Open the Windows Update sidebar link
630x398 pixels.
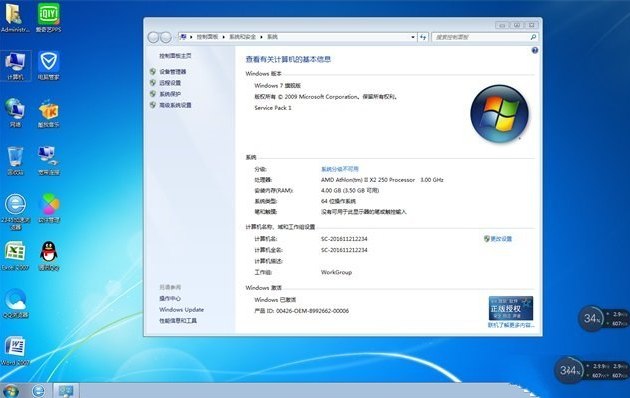tap(182, 310)
